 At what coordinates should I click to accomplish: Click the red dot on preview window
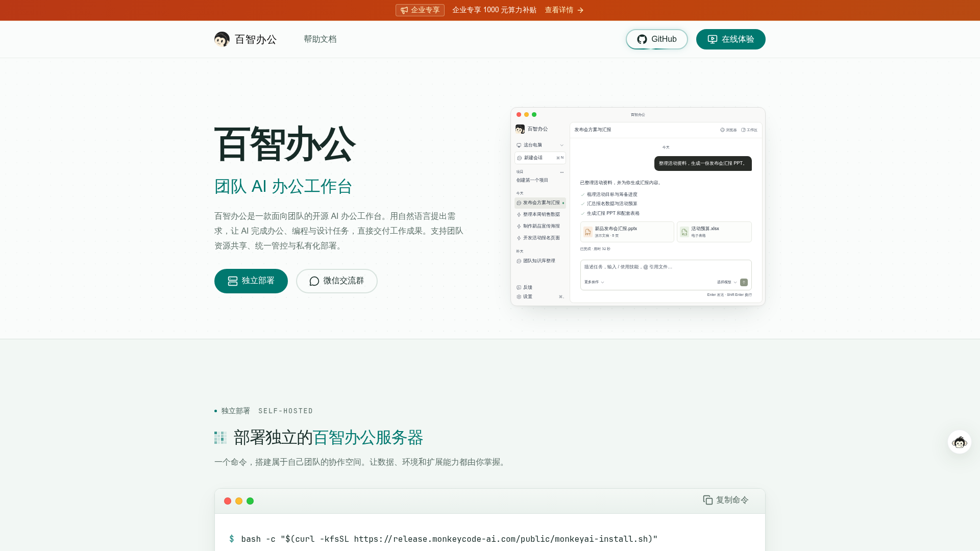coord(519,115)
